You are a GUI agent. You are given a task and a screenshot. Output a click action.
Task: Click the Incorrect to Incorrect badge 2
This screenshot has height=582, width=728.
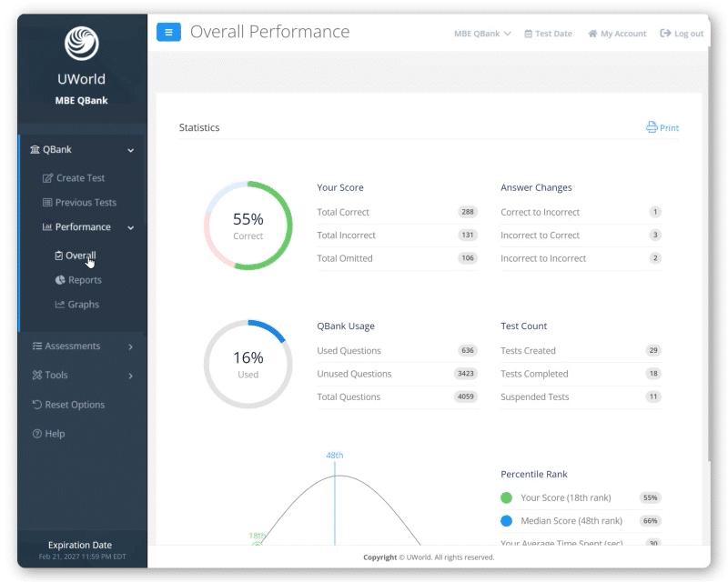655,258
